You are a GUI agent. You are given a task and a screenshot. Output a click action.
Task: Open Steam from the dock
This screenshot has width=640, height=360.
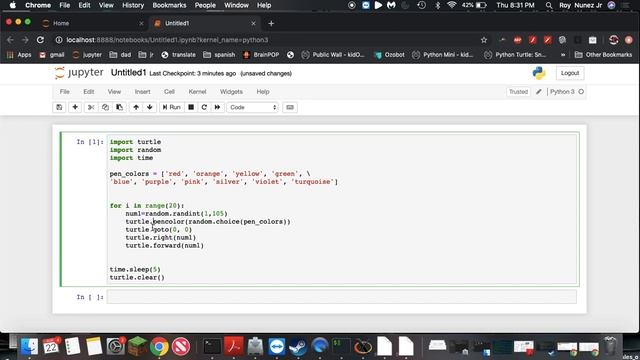tap(298, 347)
